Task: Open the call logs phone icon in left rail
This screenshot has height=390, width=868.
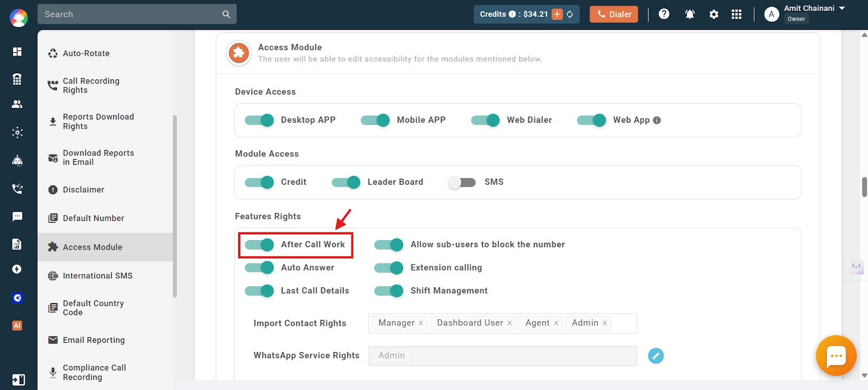Action: (17, 188)
